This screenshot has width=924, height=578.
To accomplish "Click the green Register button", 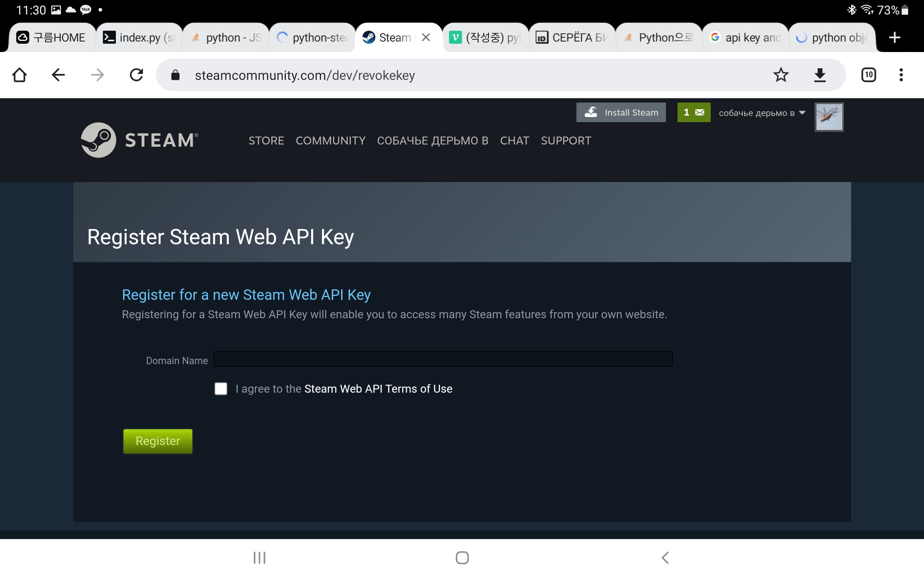I will [158, 441].
